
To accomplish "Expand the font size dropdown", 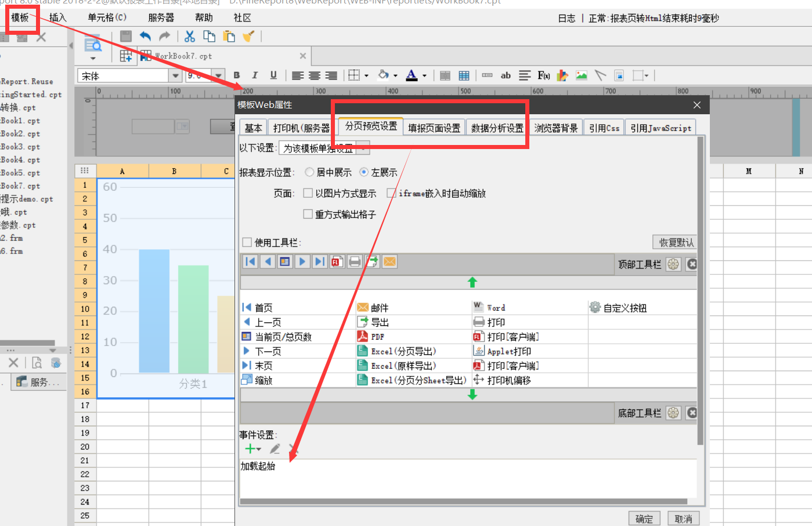I will click(x=218, y=75).
